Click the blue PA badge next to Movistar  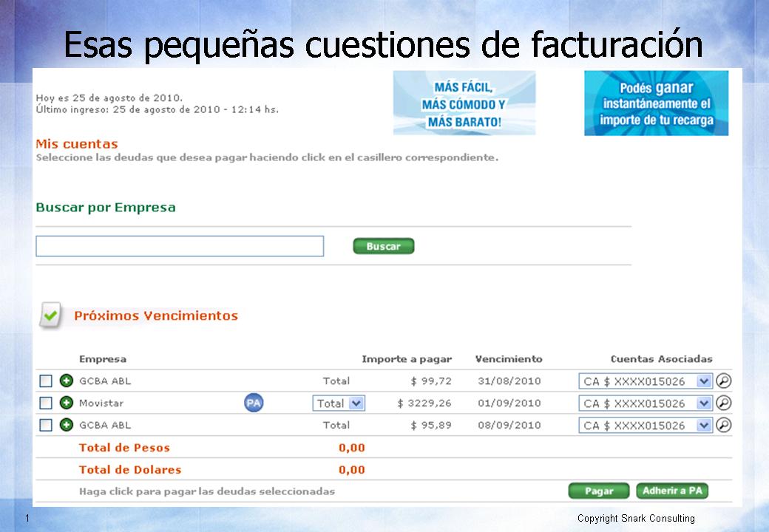pyautogui.click(x=254, y=403)
